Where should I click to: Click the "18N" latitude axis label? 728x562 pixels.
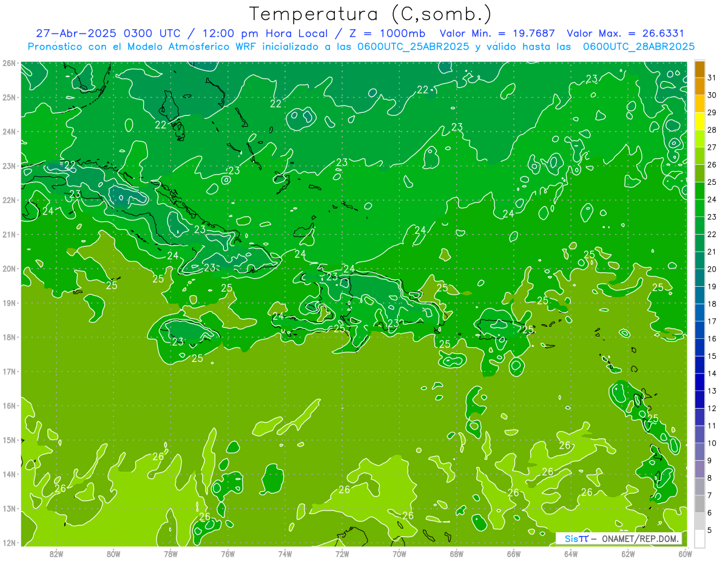point(8,337)
